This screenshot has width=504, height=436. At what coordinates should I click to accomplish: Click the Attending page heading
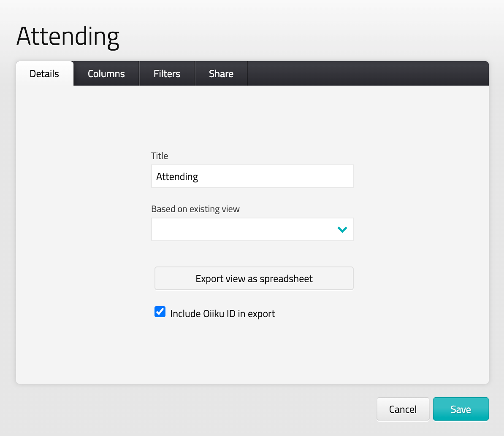pyautogui.click(x=68, y=36)
